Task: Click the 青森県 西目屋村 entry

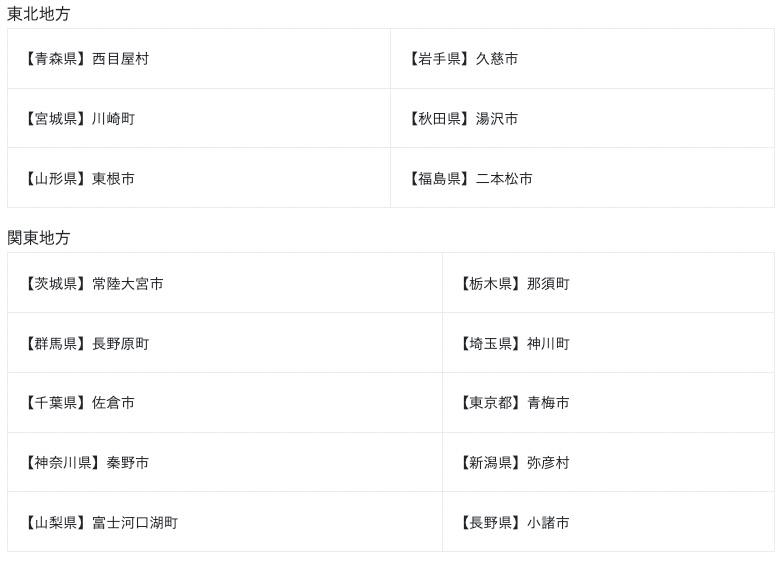Action: [x=85, y=59]
